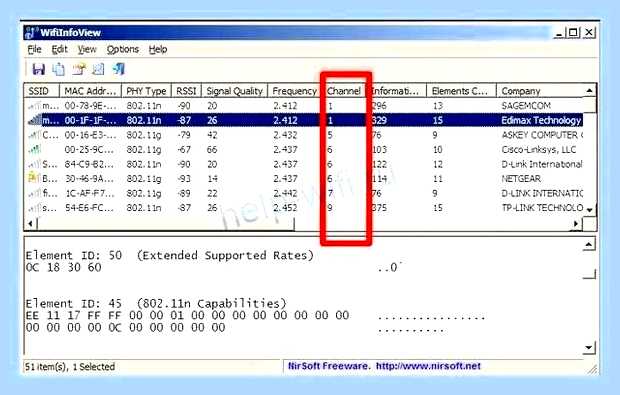
Task: Click MAC address 00-25-9C cell
Action: pos(89,149)
